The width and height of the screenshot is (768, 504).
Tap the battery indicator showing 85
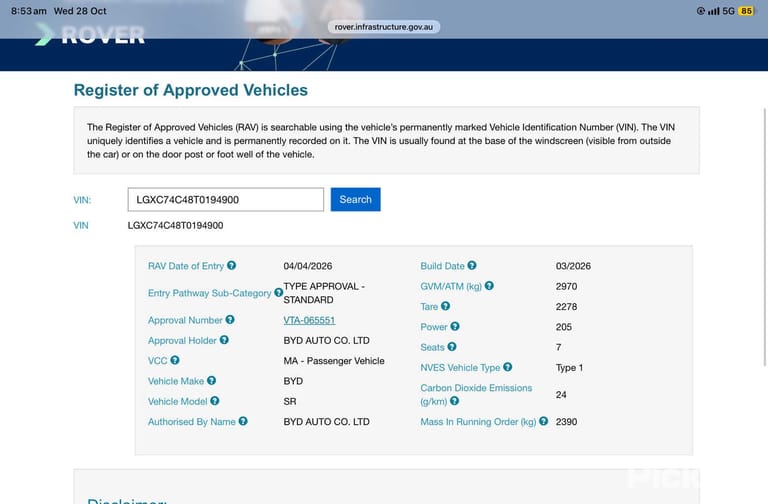(x=746, y=11)
